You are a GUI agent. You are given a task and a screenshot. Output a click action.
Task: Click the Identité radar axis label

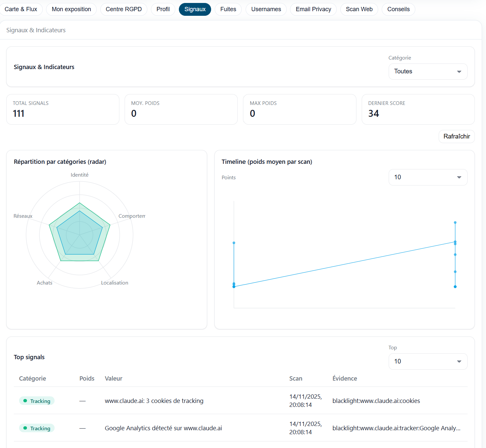[80, 175]
